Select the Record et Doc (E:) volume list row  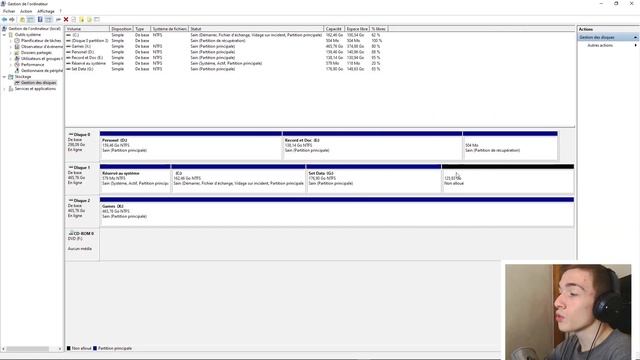pyautogui.click(x=226, y=58)
